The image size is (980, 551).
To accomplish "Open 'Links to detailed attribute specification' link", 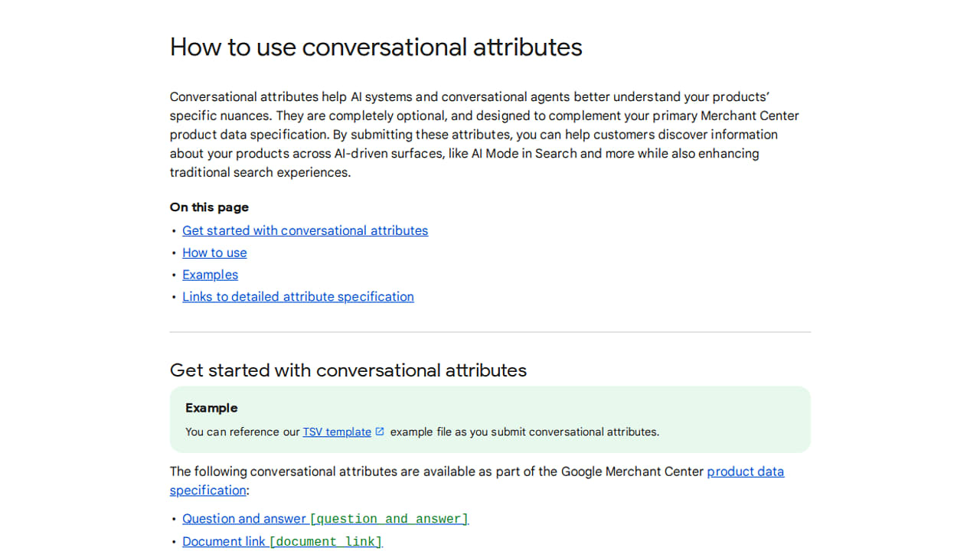I will pos(298,297).
